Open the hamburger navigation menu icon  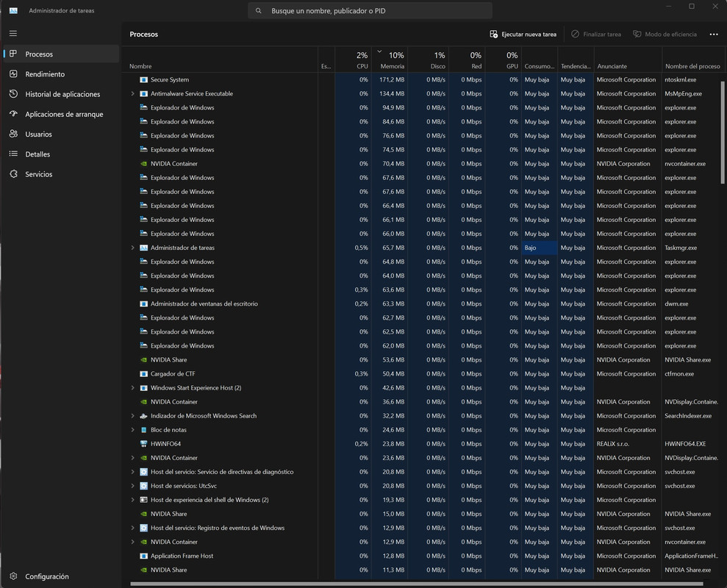click(x=13, y=33)
